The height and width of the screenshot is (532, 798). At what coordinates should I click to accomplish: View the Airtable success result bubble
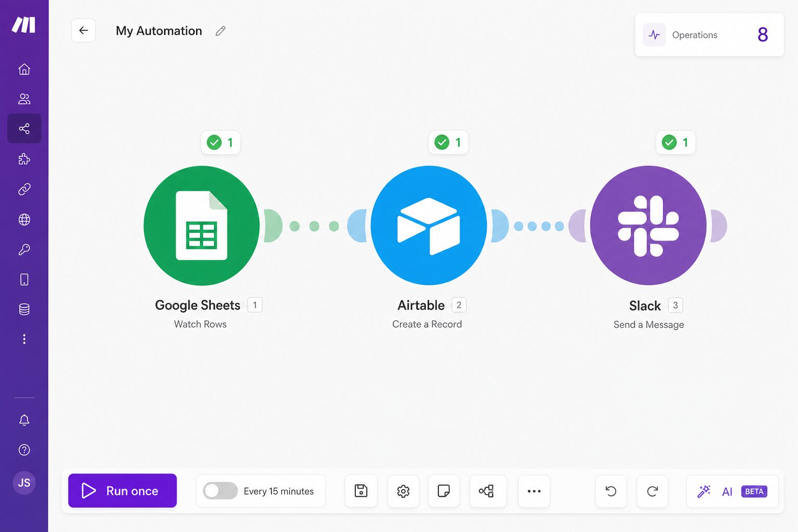[x=448, y=142]
